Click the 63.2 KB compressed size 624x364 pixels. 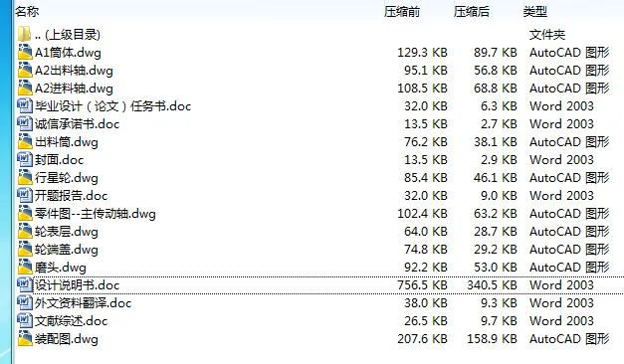tap(495, 214)
